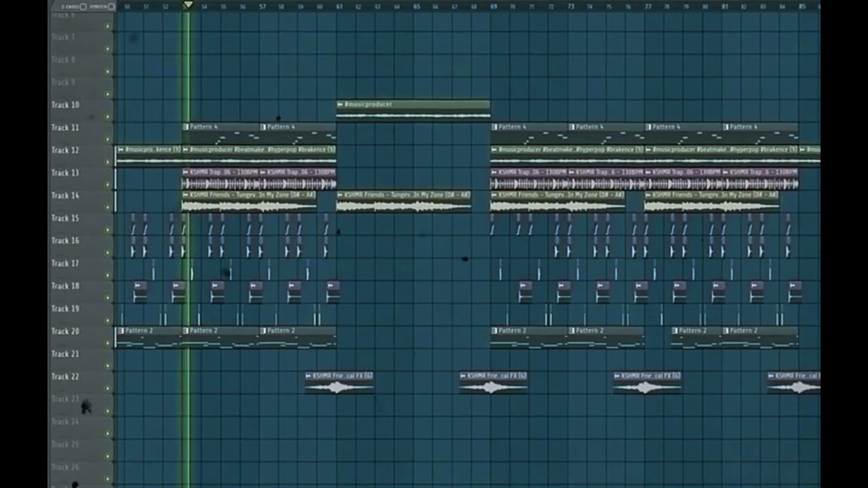Select the KSHMR Trap clip starting at bar 77
Viewport: 868px width, 488px height.
[683, 178]
